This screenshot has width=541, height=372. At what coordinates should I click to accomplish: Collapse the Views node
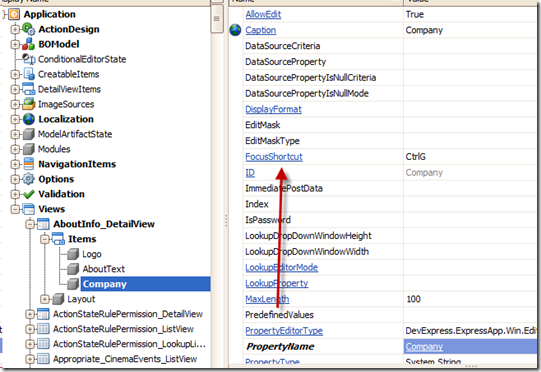(15, 209)
